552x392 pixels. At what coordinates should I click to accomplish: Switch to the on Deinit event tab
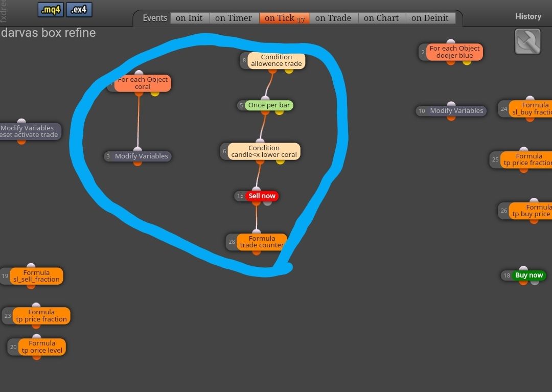coord(430,18)
